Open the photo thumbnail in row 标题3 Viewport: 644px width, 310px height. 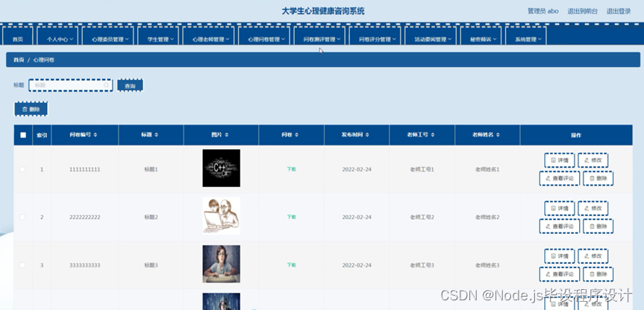[222, 264]
